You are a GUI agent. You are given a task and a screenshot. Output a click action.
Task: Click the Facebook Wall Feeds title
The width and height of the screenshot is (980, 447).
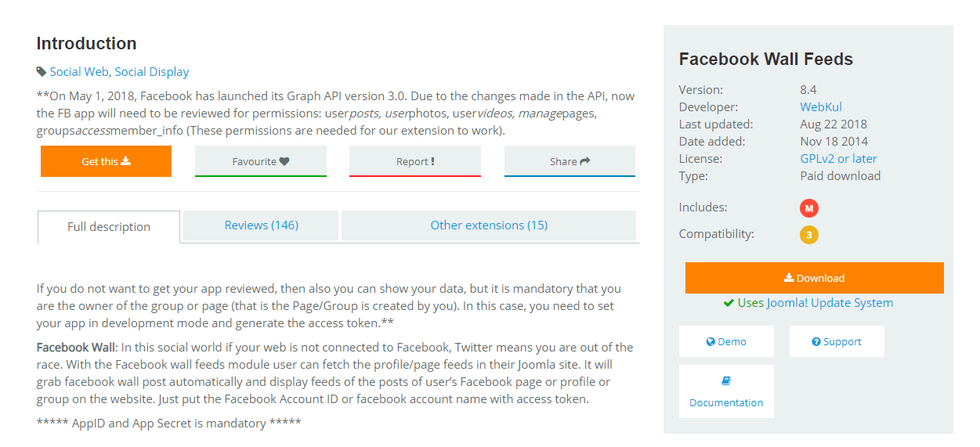click(x=765, y=59)
